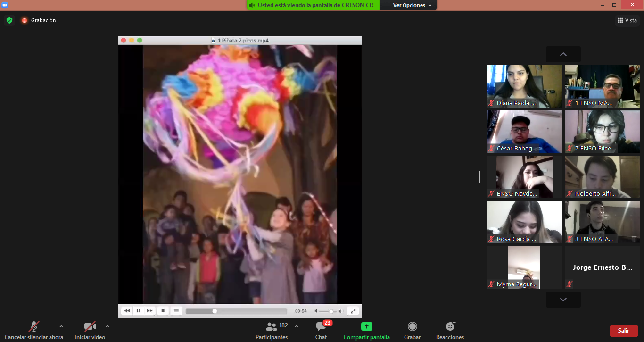Open the Vista layout menu

click(627, 20)
